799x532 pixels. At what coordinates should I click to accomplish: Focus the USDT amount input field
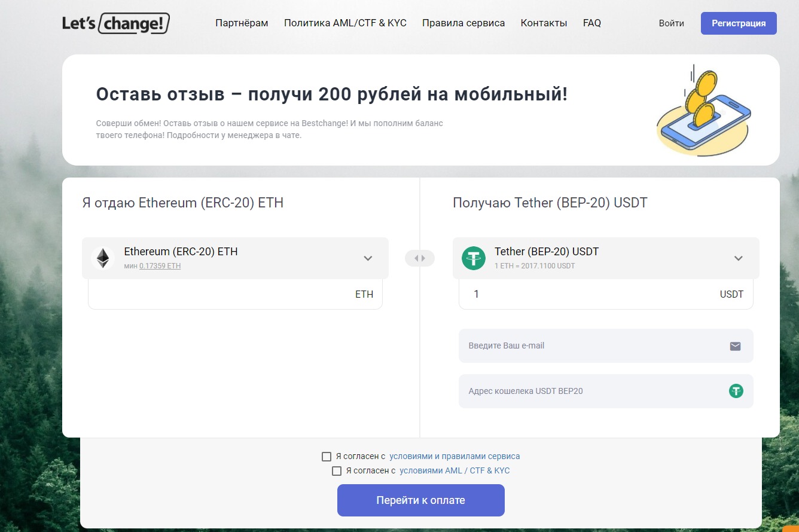coord(606,294)
